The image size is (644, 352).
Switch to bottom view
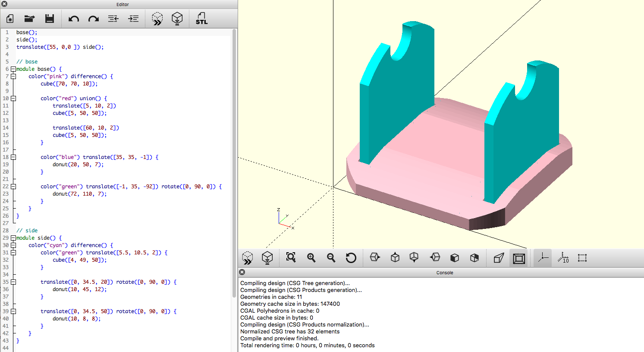[x=414, y=258]
